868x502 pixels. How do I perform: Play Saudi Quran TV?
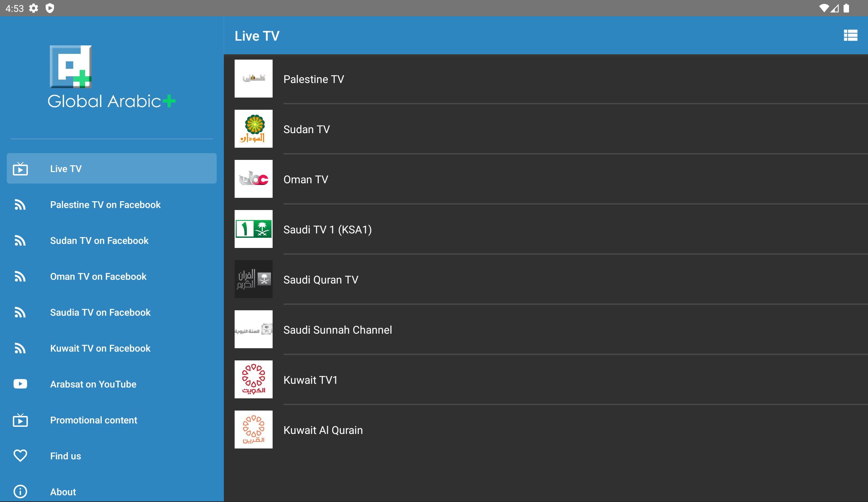(x=546, y=279)
